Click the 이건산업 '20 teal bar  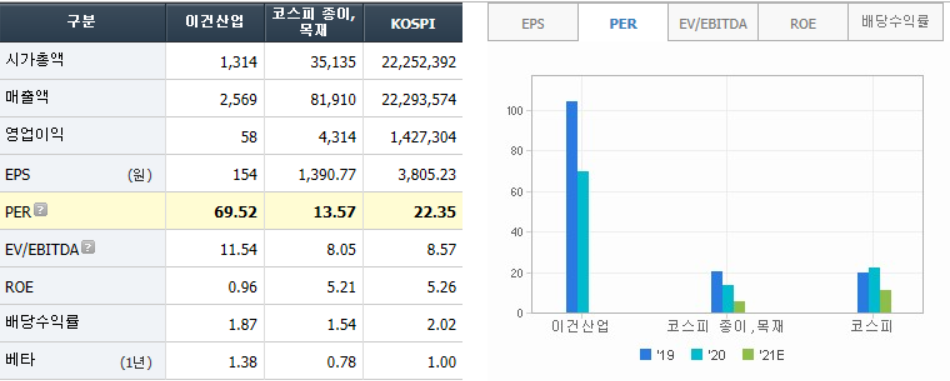[x=583, y=242]
